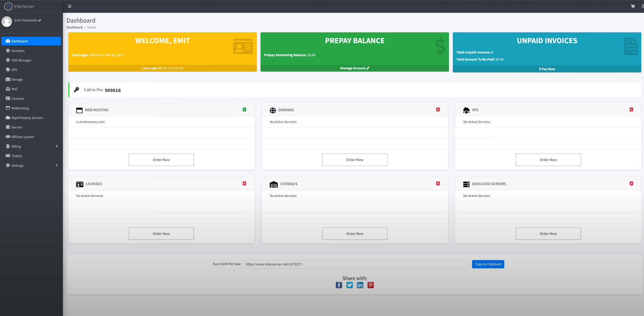Share referral link on Facebook

[339, 285]
